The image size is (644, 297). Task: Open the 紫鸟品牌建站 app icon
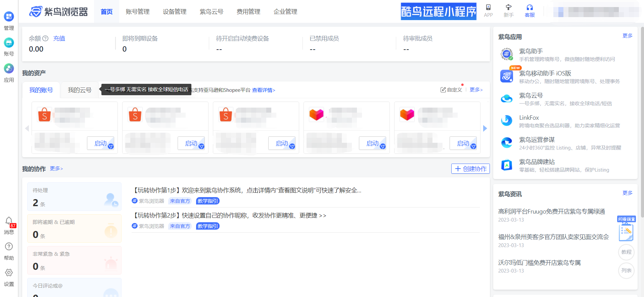point(507,165)
